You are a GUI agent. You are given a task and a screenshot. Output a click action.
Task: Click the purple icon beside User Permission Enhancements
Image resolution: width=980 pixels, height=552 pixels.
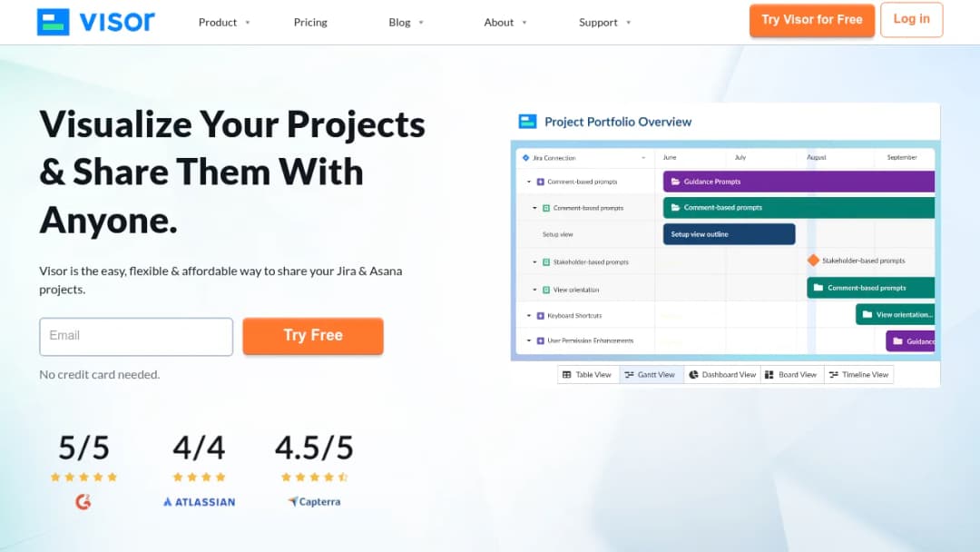point(541,340)
